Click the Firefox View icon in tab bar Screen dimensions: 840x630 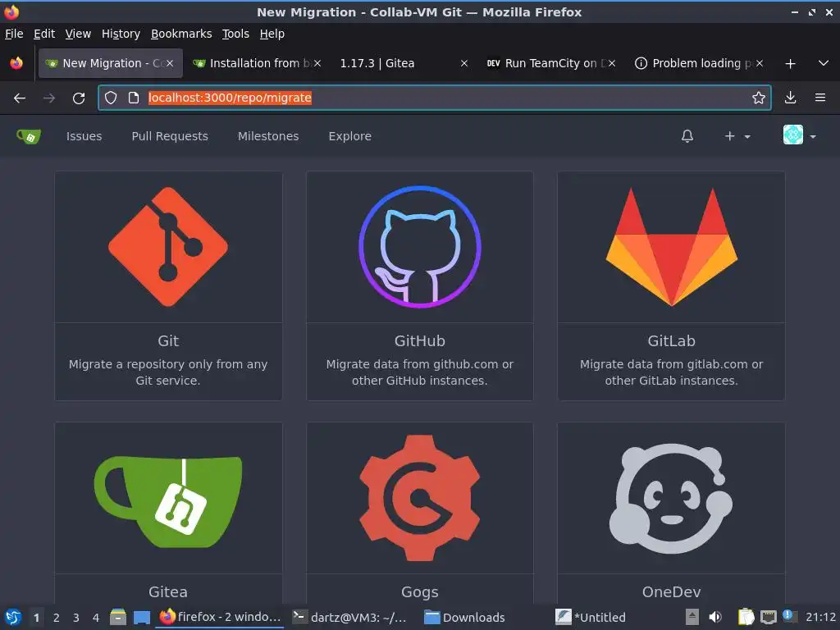pyautogui.click(x=16, y=63)
